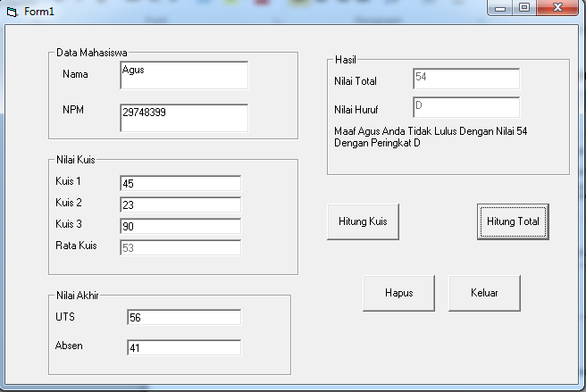This screenshot has height=392, width=586.
Task: Click the 'Nilai Total' label
Action: 356,81
